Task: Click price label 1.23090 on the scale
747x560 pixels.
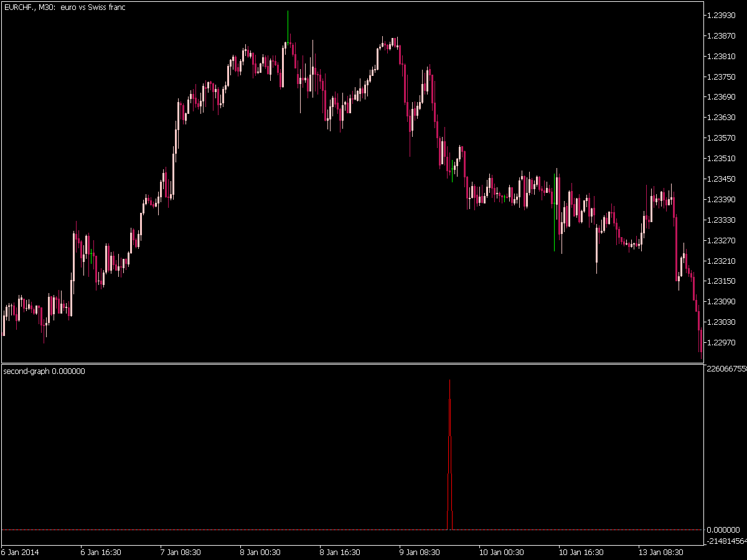Action: [721, 301]
